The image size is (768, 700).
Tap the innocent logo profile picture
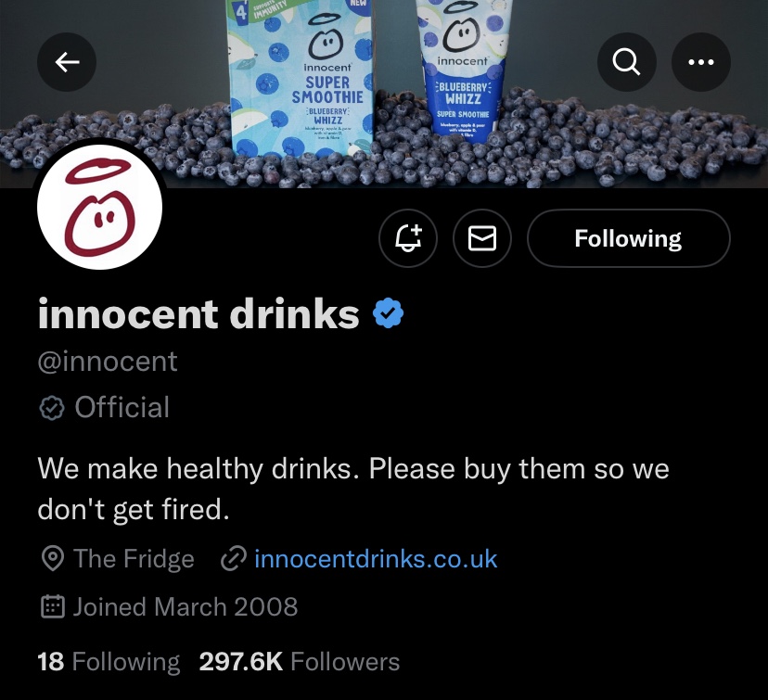click(99, 208)
